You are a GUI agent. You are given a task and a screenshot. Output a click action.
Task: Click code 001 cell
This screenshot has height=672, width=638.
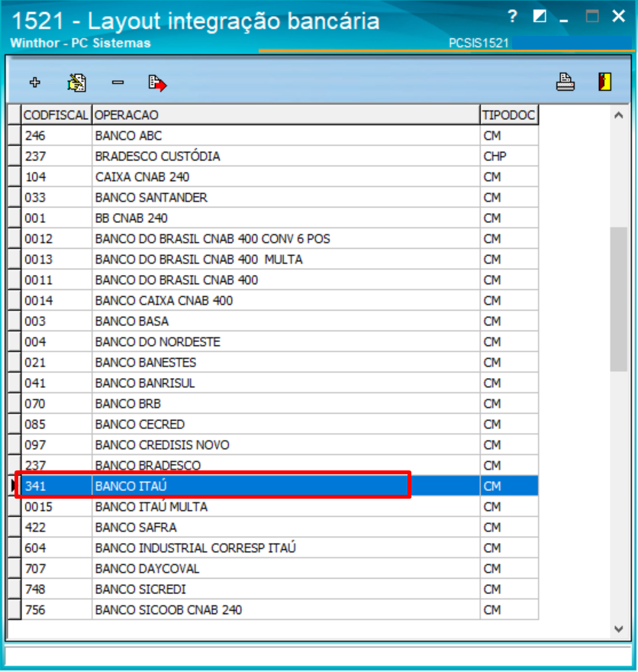tap(56, 218)
